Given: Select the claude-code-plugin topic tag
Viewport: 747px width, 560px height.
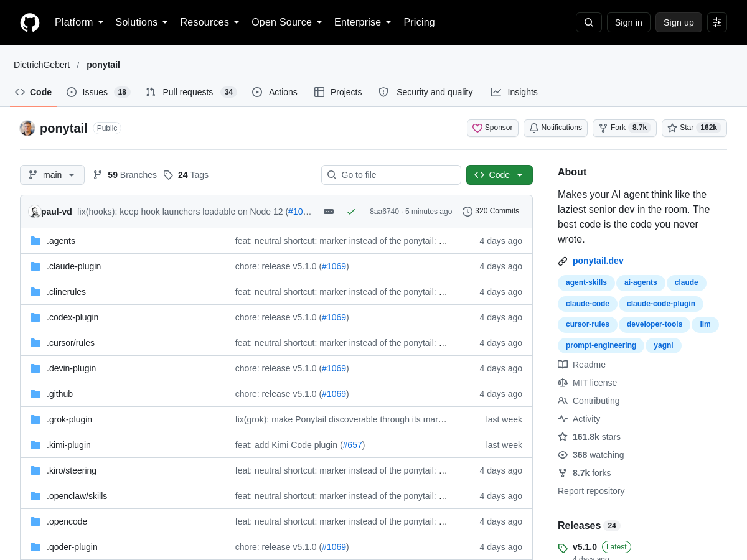Looking at the screenshot, I should click(661, 304).
